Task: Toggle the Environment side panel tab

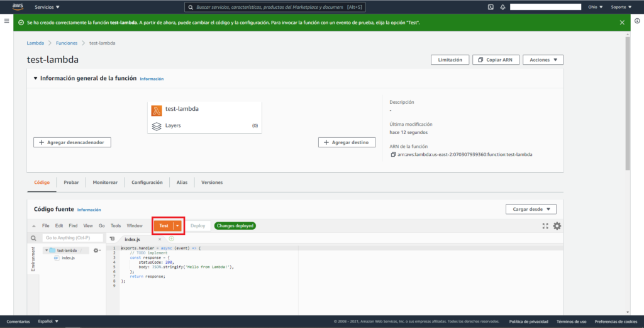Action: point(33,259)
